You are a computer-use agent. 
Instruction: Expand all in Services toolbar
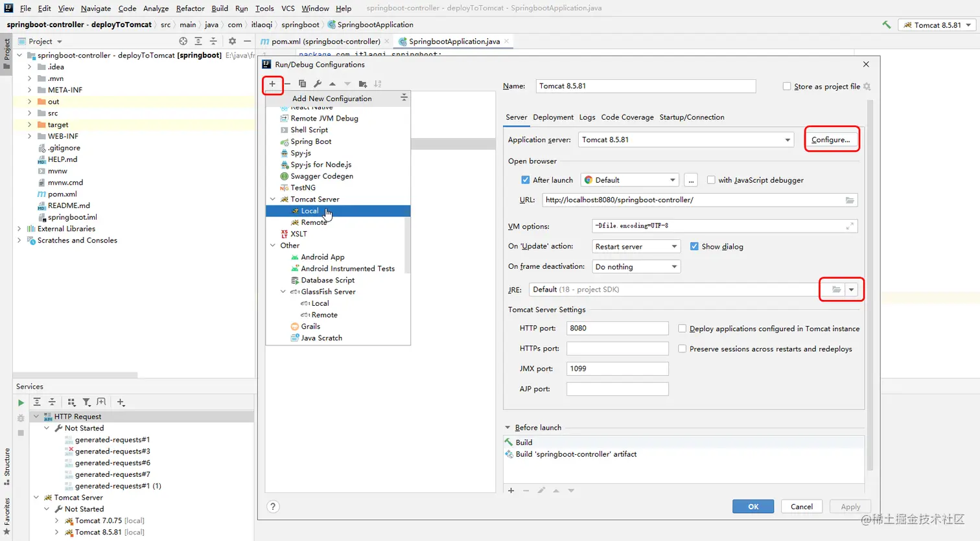coord(37,402)
